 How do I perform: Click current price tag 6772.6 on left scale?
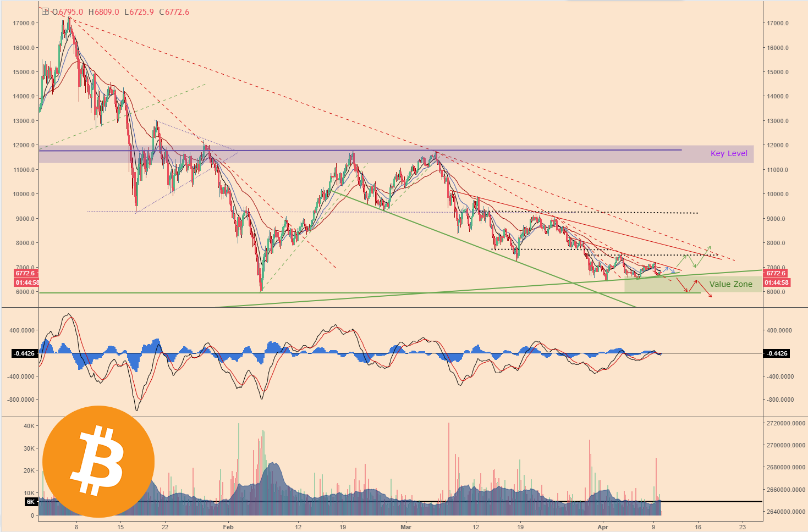[25, 273]
